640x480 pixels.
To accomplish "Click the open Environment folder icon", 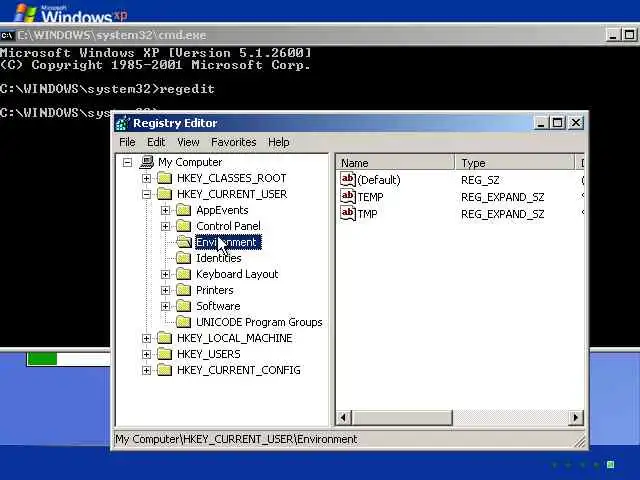I will (184, 242).
